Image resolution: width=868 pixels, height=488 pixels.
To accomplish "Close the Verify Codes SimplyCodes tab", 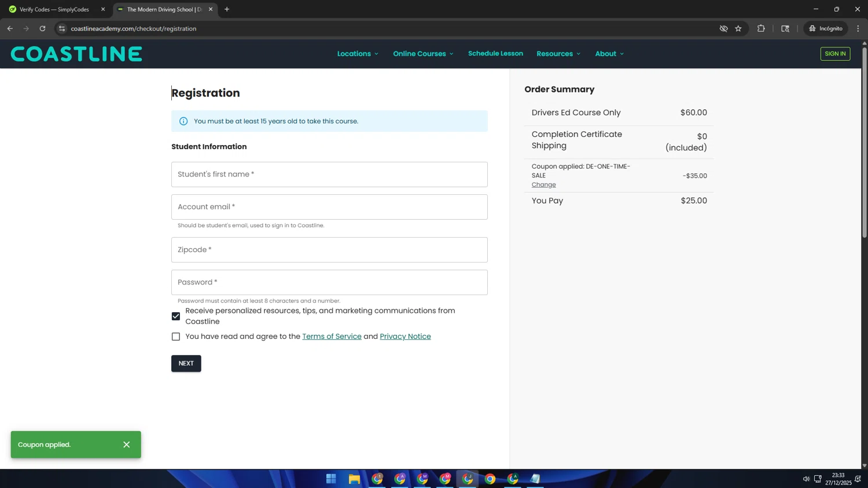I will tap(103, 9).
